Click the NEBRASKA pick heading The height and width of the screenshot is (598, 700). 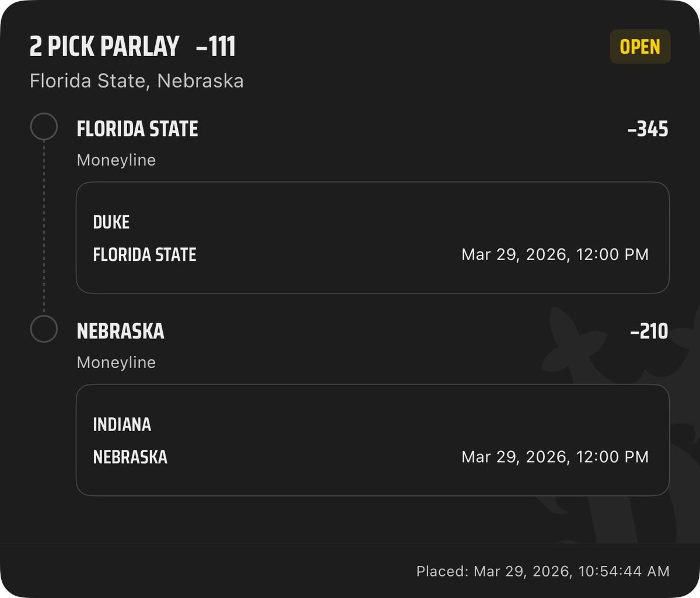click(x=120, y=331)
